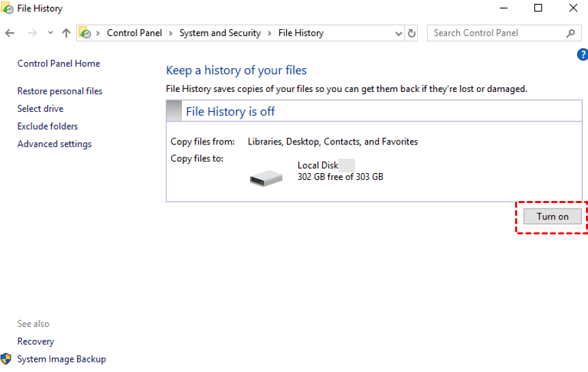The width and height of the screenshot is (588, 372).
Task: Click the Local Disk drive icon
Action: click(266, 178)
